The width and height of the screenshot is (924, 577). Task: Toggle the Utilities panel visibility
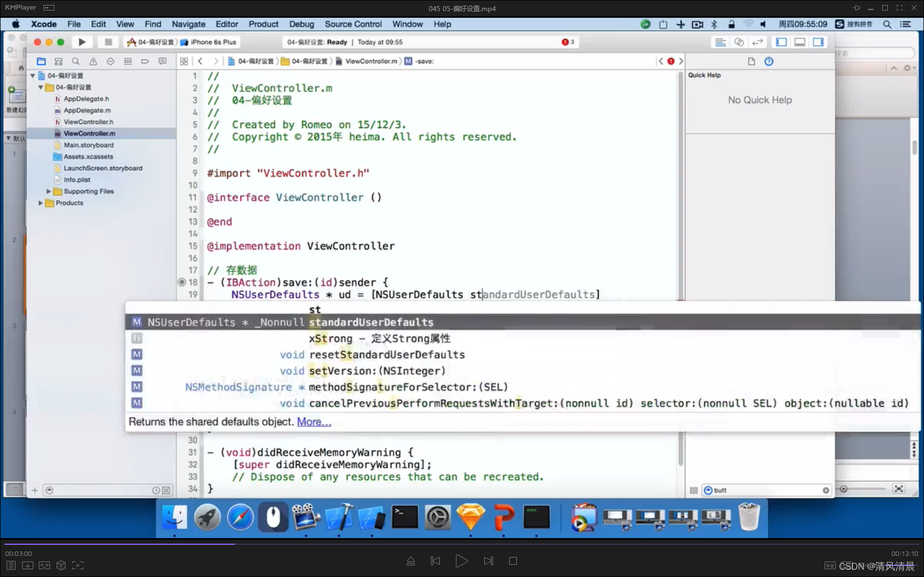818,42
